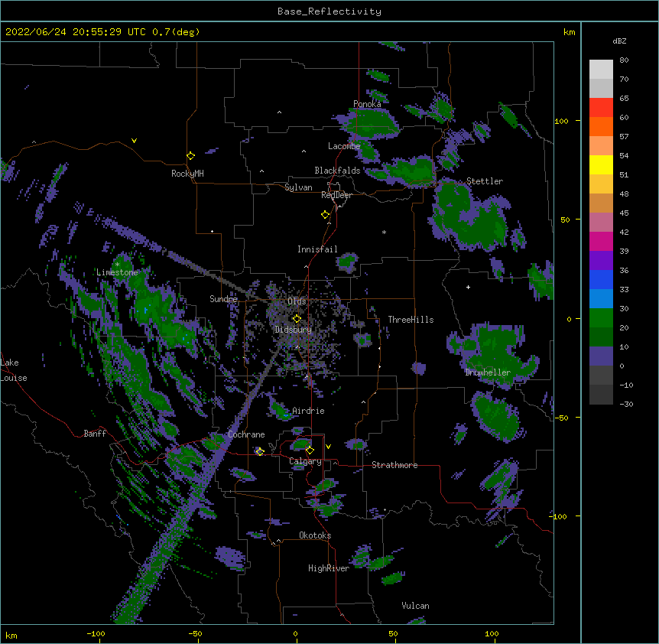The image size is (659, 644).
Task: Click the orange 60–57 dBZ legend swatch
Action: coord(601,126)
